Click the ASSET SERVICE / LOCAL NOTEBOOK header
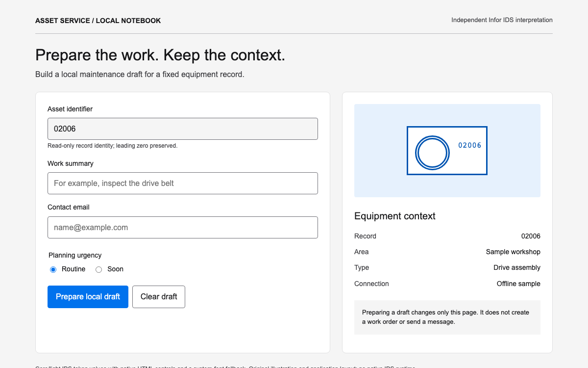Screen dimensions: 588x368 point(98,21)
